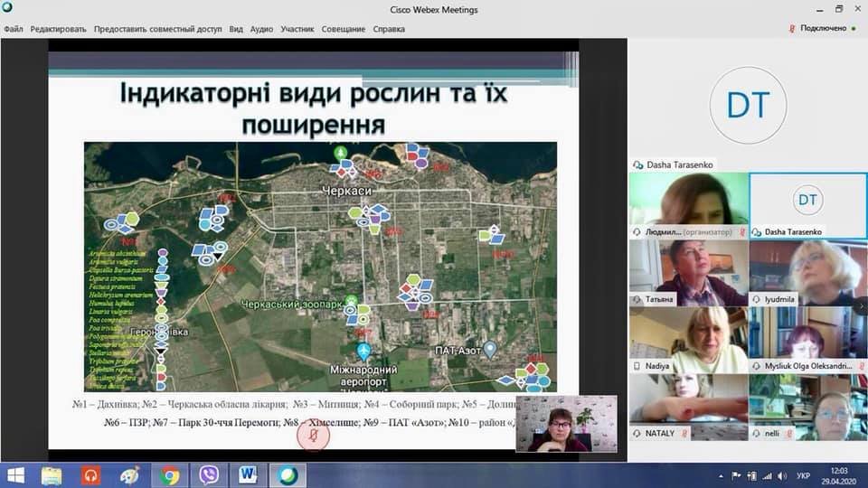Image resolution: width=868 pixels, height=488 pixels.
Task: Click muted mic icon on NATALY tile
Action: [684, 433]
